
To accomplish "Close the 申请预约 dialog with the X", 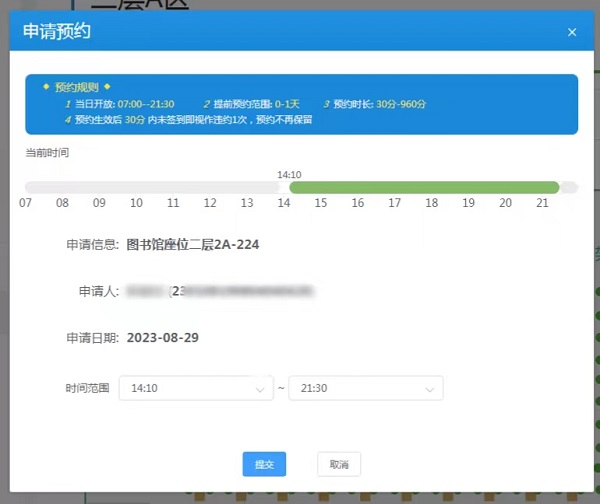I will pos(572,32).
